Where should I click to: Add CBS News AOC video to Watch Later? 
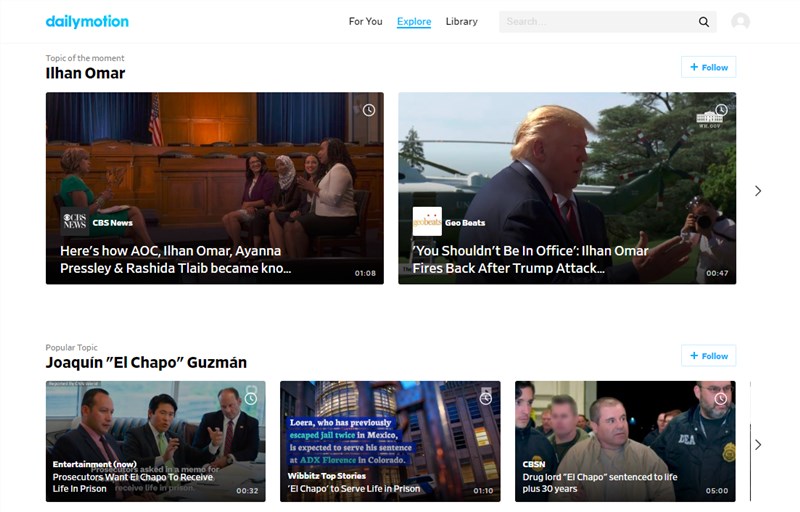click(369, 110)
